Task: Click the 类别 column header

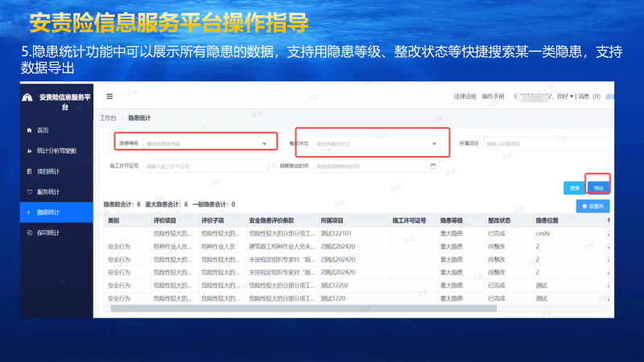Action: coord(114,220)
